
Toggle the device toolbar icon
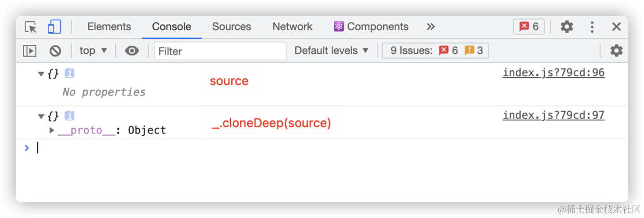coord(54,27)
